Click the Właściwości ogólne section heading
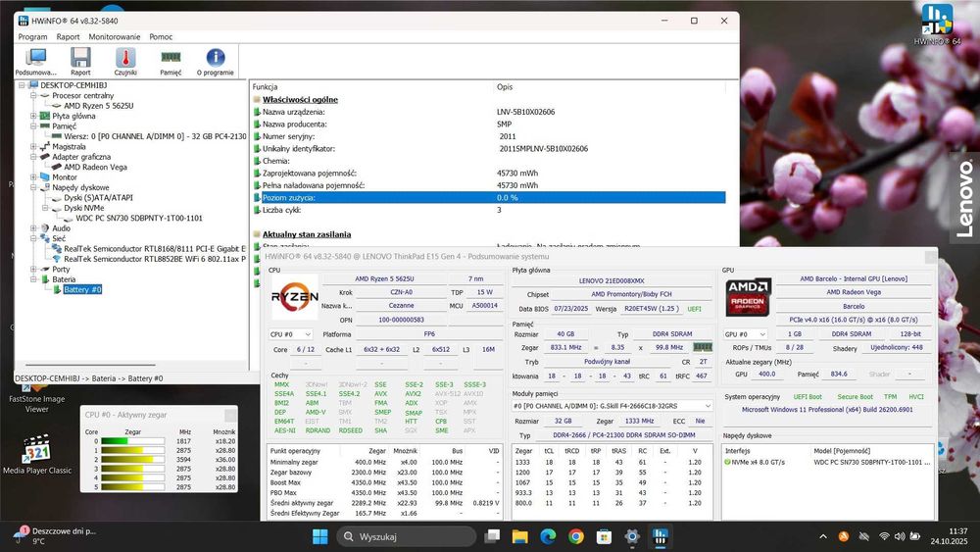The image size is (980, 552). pyautogui.click(x=300, y=99)
